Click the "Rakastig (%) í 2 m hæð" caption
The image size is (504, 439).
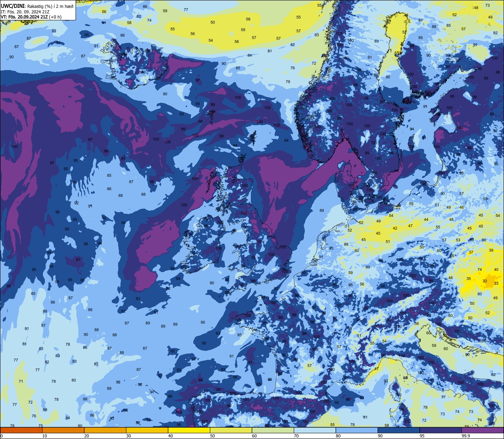click(50, 6)
